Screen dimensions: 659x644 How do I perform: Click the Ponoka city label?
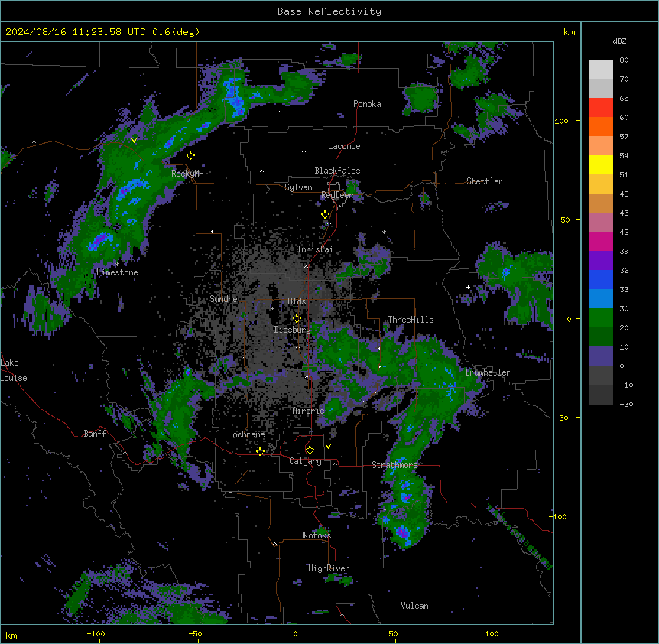367,104
